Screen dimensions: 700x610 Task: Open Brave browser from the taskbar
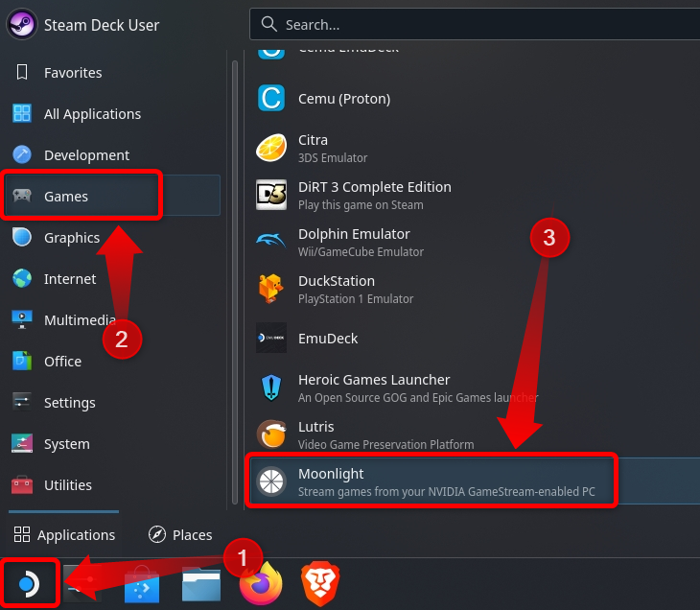(320, 583)
